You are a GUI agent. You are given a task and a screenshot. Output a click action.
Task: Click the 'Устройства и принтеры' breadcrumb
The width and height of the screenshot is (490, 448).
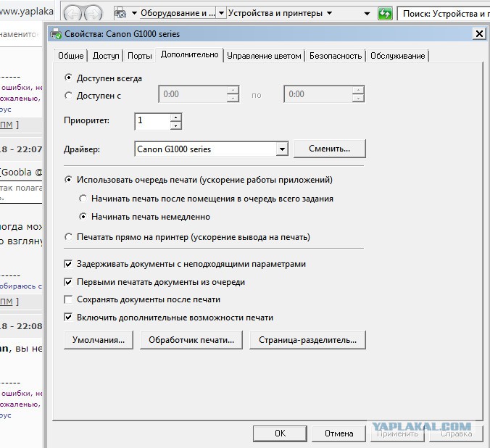click(275, 13)
